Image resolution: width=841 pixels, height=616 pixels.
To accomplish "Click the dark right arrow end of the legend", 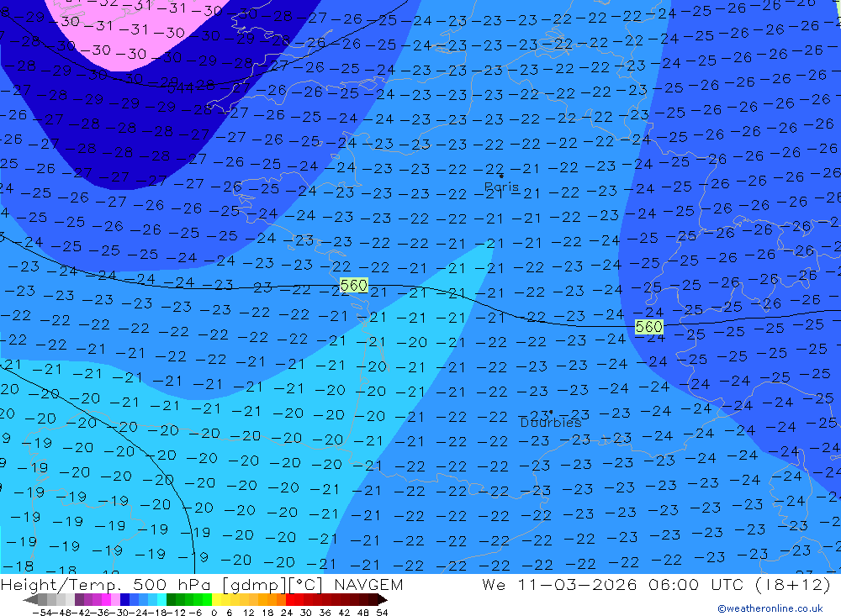I will (x=382, y=599).
